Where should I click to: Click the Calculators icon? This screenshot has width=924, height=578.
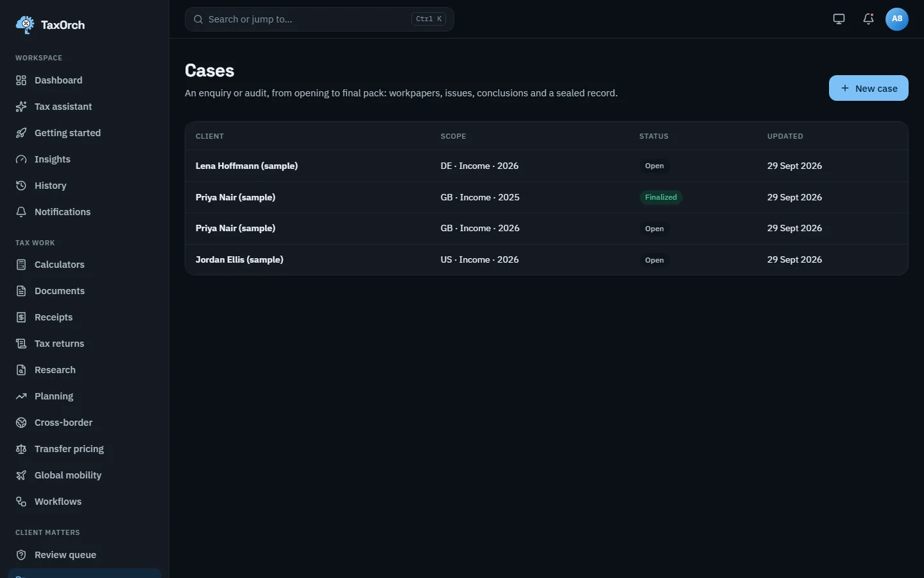(21, 265)
